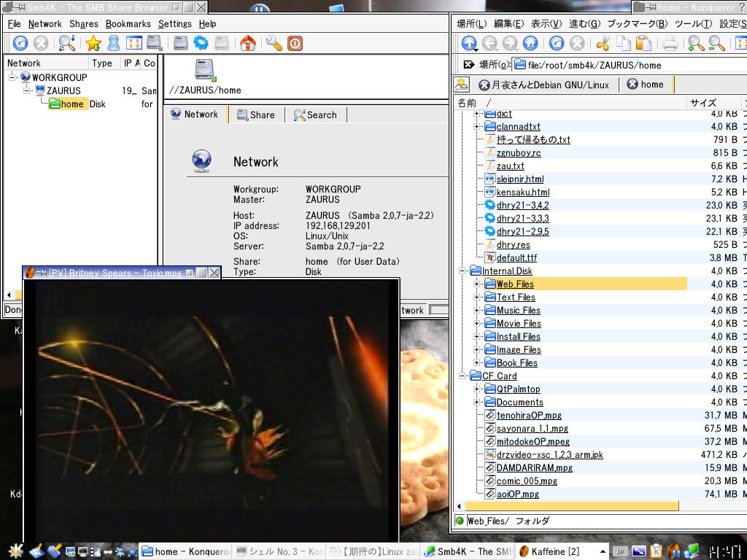Viewport: 747px width, 560px height.
Task: Click the Home icon in Konqueror toolbar
Action: click(530, 44)
